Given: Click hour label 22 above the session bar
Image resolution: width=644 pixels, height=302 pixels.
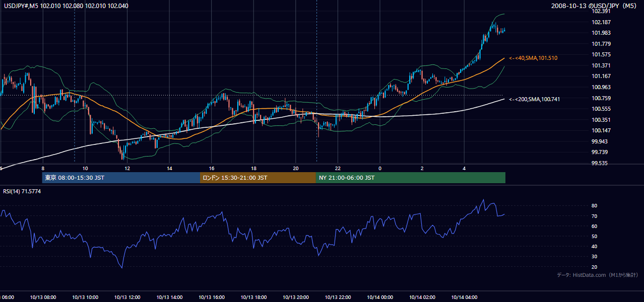Looking at the screenshot, I should tap(338, 169).
